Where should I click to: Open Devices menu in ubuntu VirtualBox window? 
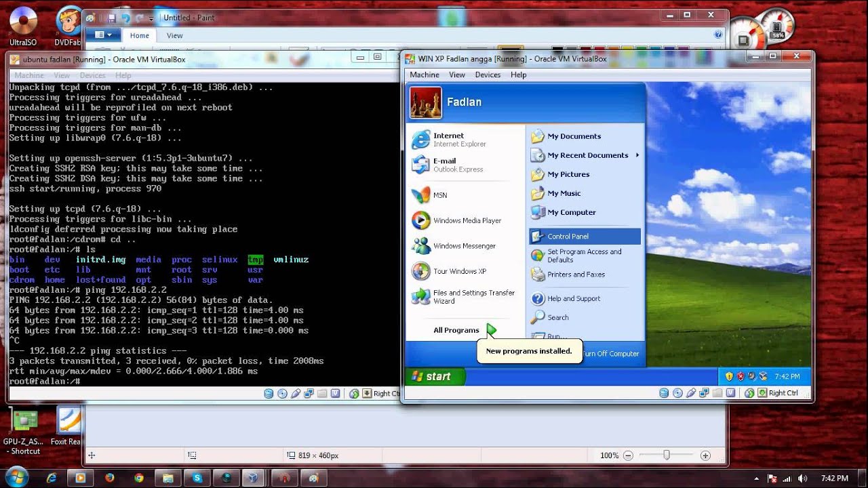click(x=92, y=75)
